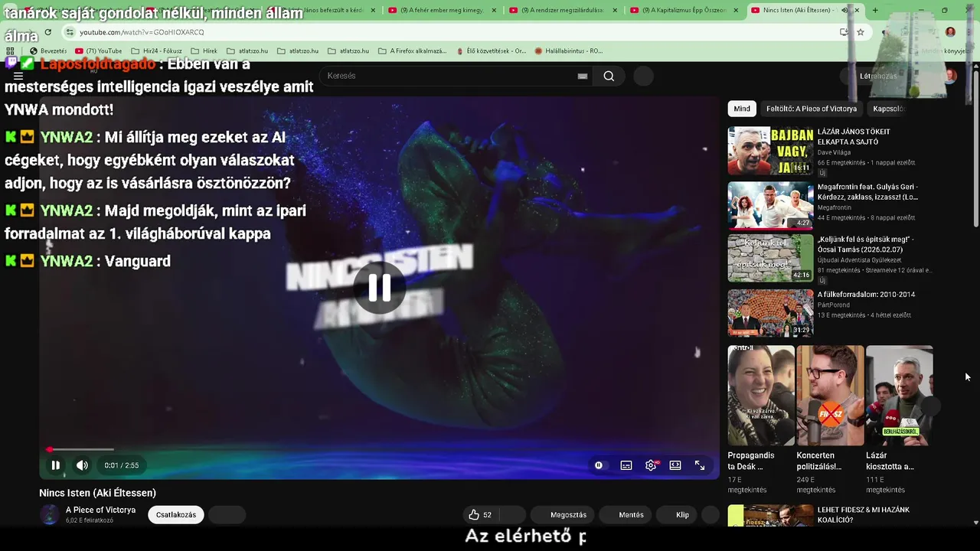Open the A Piece of Victorya channel name link

(100, 510)
